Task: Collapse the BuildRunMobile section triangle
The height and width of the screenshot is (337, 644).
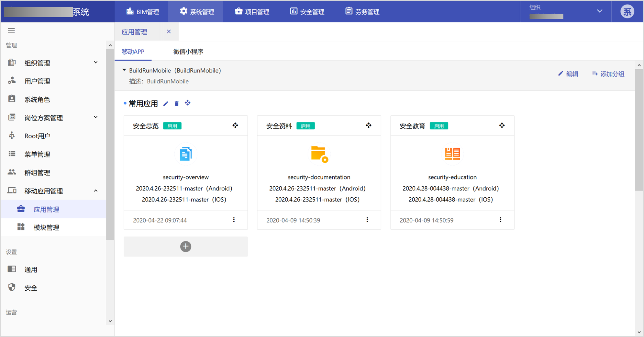Action: click(124, 70)
